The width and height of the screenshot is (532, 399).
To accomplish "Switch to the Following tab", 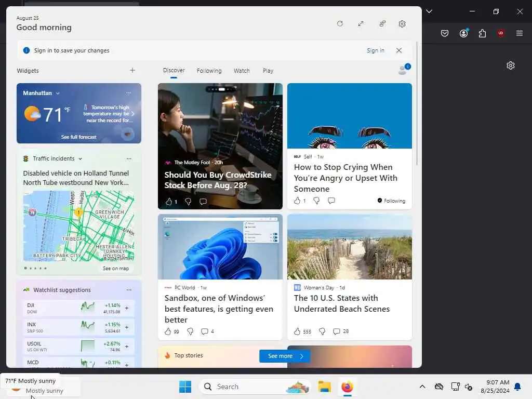I will point(209,71).
